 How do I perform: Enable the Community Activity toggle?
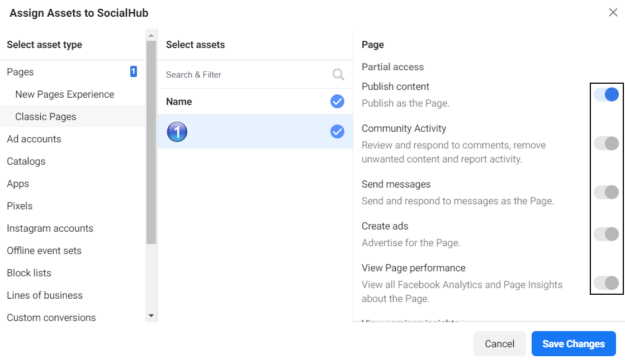(606, 143)
